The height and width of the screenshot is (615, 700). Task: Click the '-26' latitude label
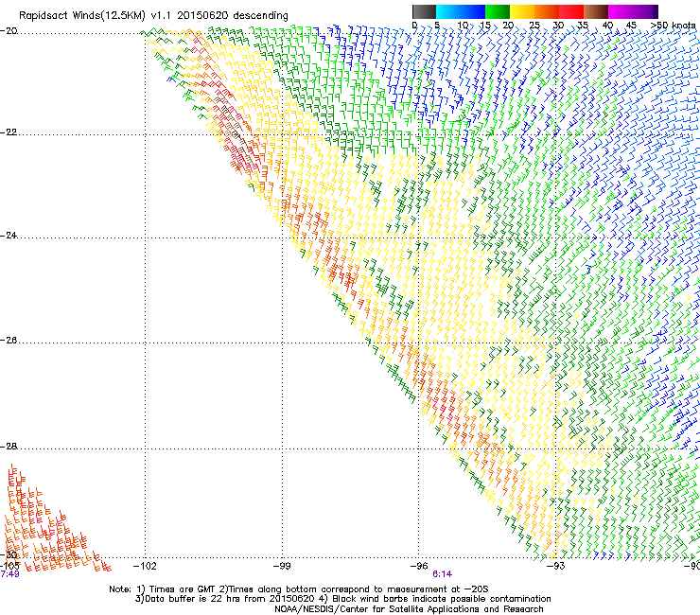(x=9, y=341)
